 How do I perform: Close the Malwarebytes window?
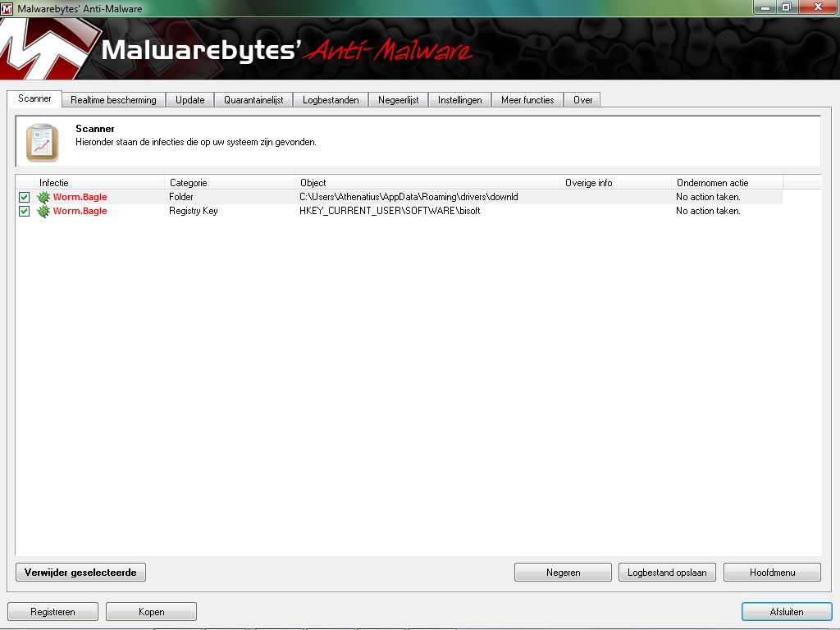pyautogui.click(x=818, y=7)
